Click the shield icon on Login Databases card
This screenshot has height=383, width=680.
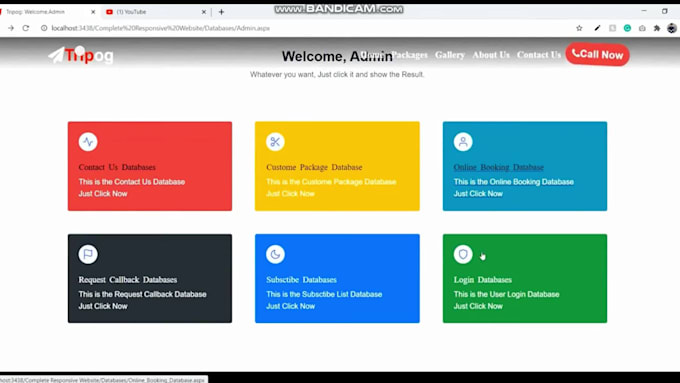[x=463, y=254]
